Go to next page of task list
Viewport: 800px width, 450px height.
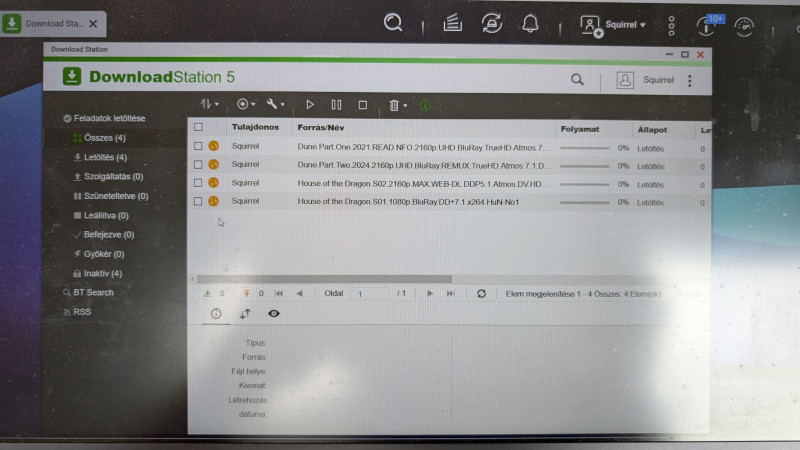pyautogui.click(x=430, y=293)
